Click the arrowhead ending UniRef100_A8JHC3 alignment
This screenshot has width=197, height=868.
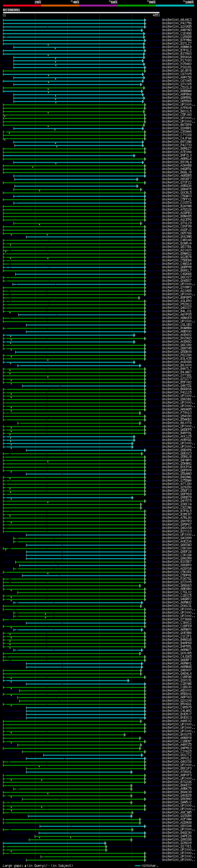click(x=146, y=20)
